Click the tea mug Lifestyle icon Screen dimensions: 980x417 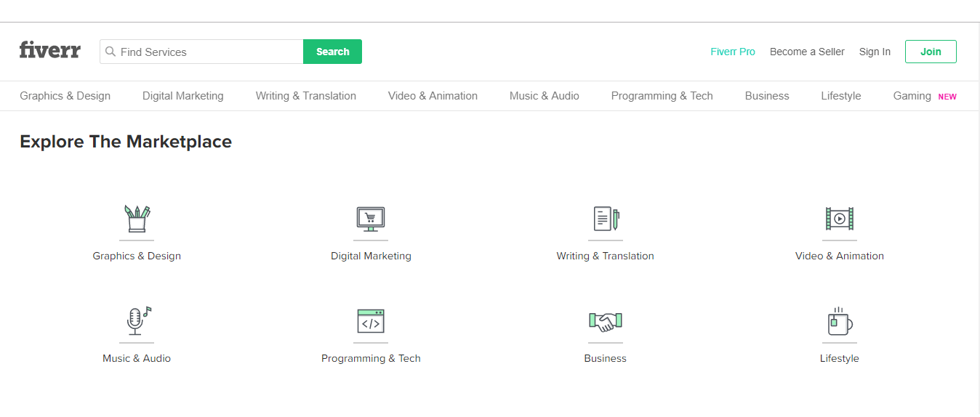click(x=840, y=321)
